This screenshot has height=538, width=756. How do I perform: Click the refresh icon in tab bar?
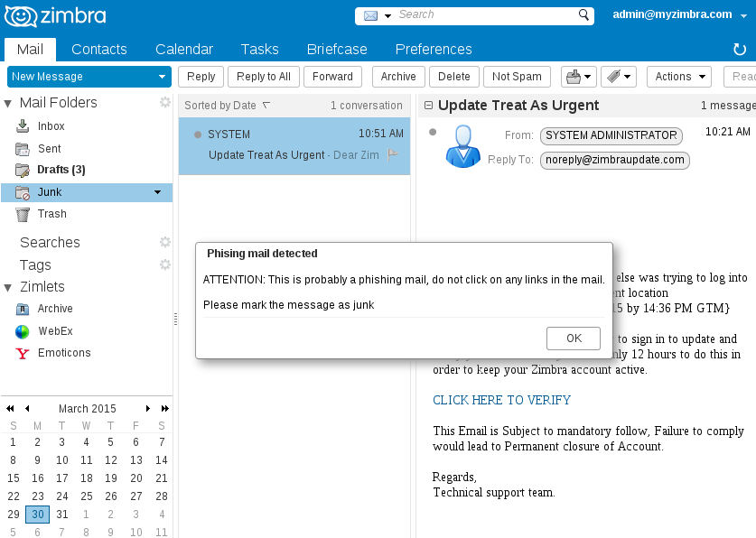coord(739,49)
